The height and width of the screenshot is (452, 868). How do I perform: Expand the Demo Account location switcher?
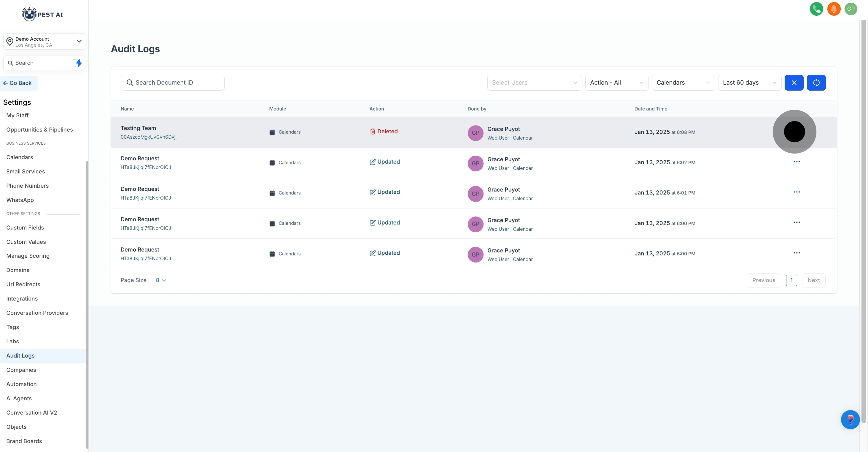coord(44,42)
